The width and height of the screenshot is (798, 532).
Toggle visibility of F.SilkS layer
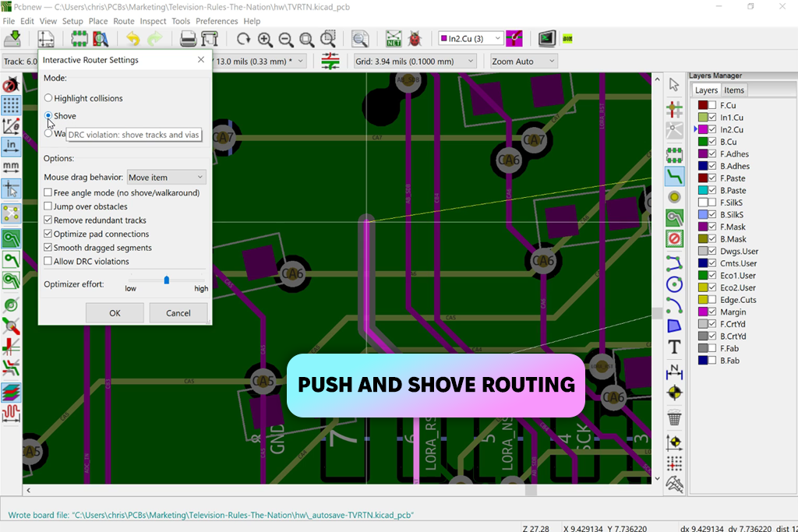pos(712,203)
